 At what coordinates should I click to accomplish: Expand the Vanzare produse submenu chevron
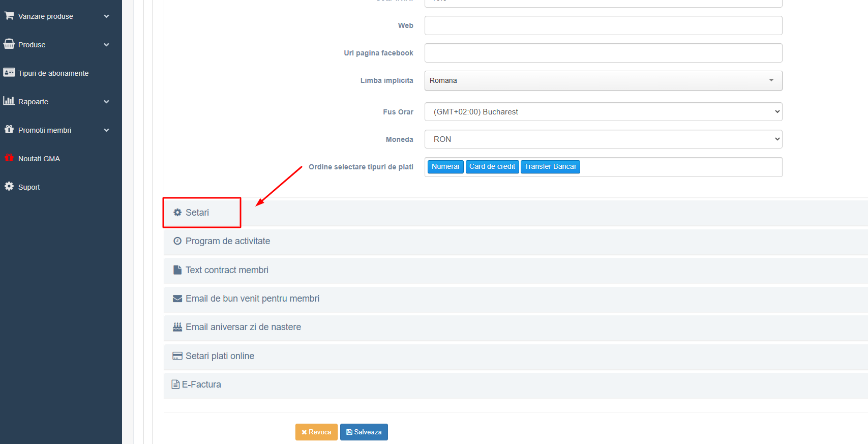[x=106, y=16]
